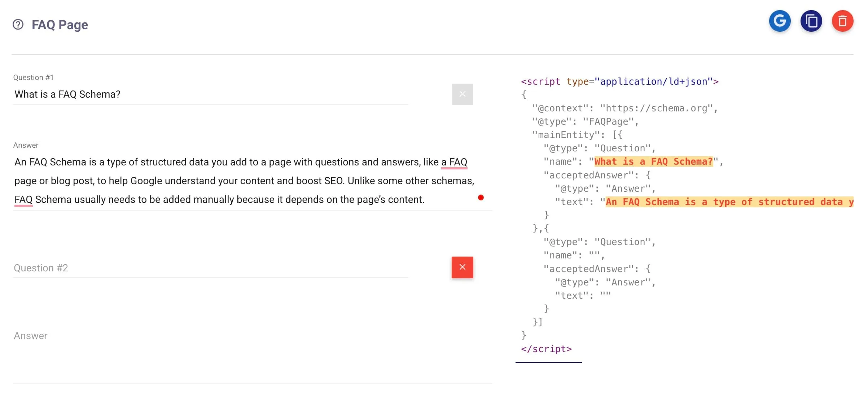Click the "mainEntity": [{ line in code
The width and height of the screenshot is (868, 395).
(578, 135)
